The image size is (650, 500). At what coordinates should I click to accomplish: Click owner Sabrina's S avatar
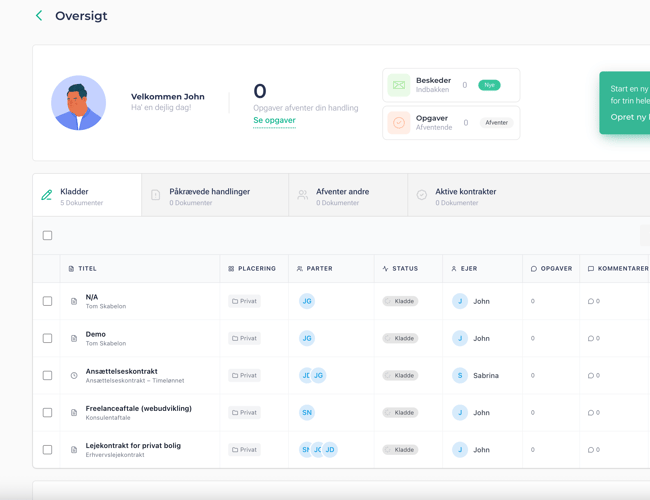[x=460, y=375]
